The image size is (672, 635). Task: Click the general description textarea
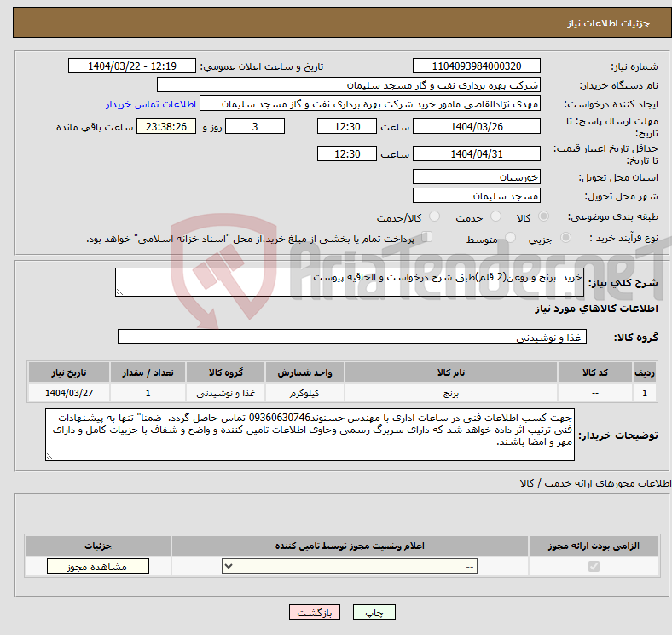(350, 282)
